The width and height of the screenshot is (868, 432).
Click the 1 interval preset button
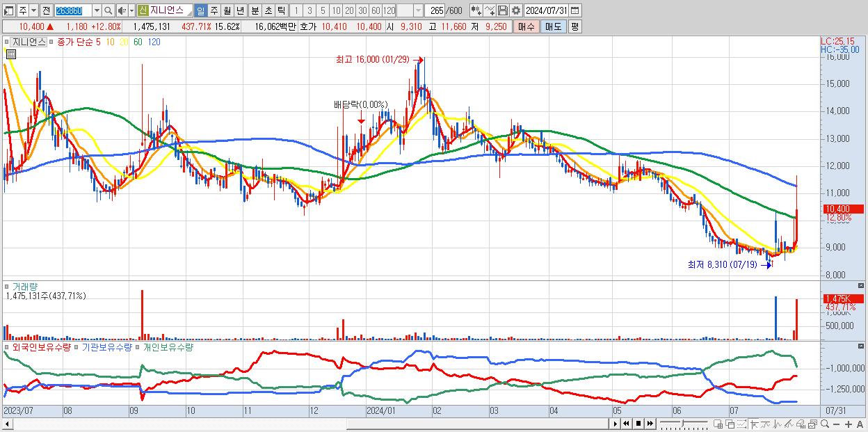tap(296, 10)
